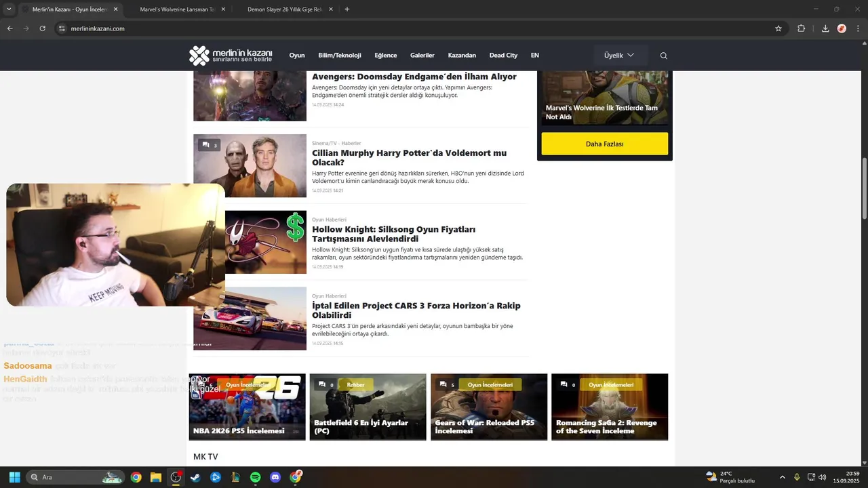Open the Chrome extensions puzzle icon

802,28
